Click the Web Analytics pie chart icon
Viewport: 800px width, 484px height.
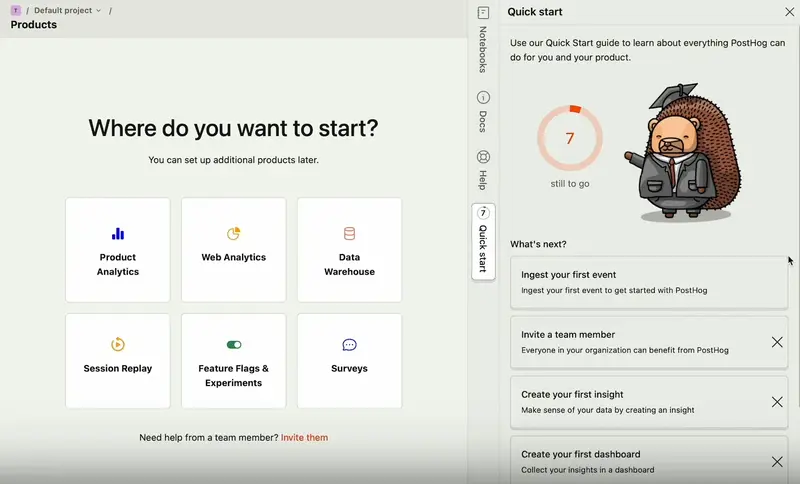click(x=234, y=234)
